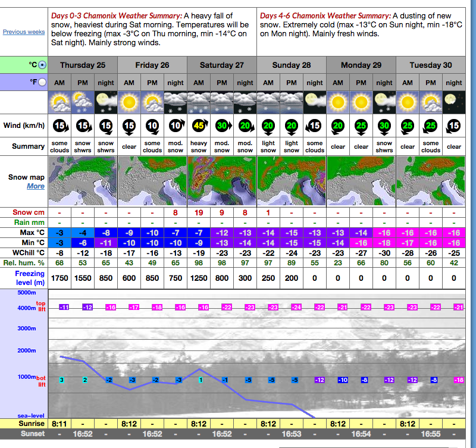Open the Tuesday snow map thumbnail
This screenshot has width=476, height=448.
click(x=431, y=181)
